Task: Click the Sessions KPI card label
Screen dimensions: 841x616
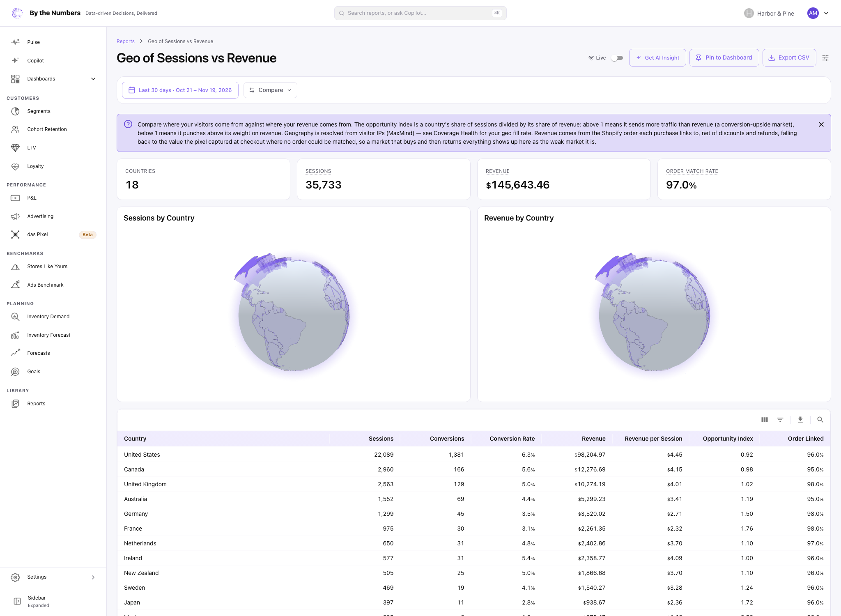Action: coord(318,171)
